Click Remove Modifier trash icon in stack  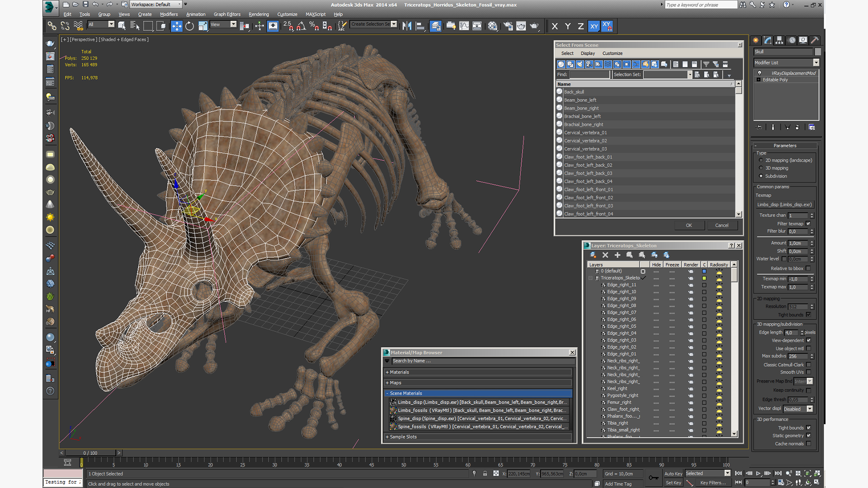(x=797, y=127)
